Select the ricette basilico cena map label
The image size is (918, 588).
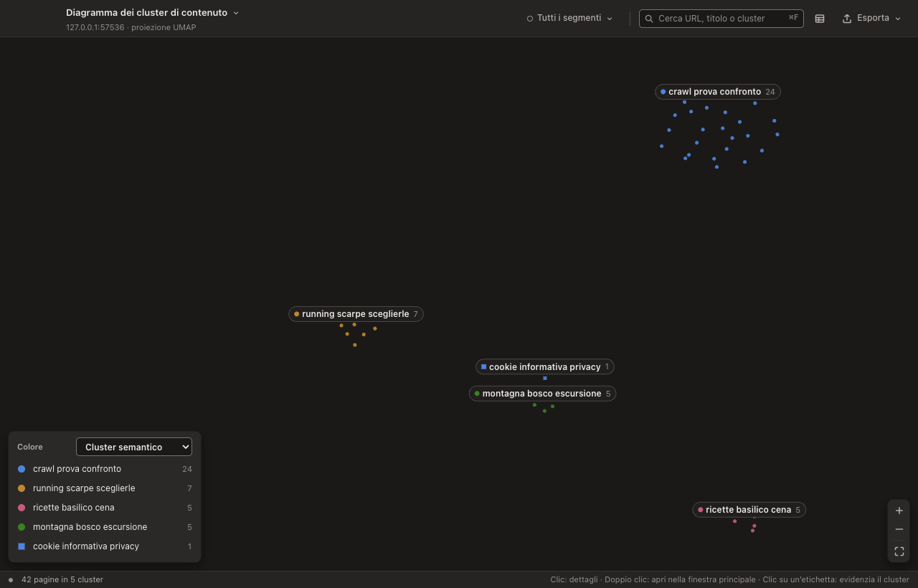[x=749, y=510]
